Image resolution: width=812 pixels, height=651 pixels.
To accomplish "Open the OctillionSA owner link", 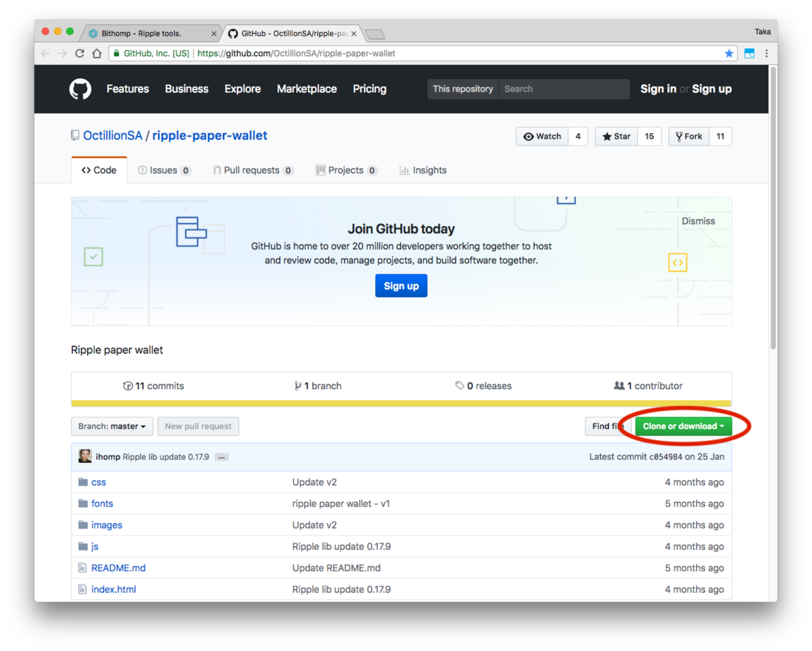I will click(x=112, y=136).
